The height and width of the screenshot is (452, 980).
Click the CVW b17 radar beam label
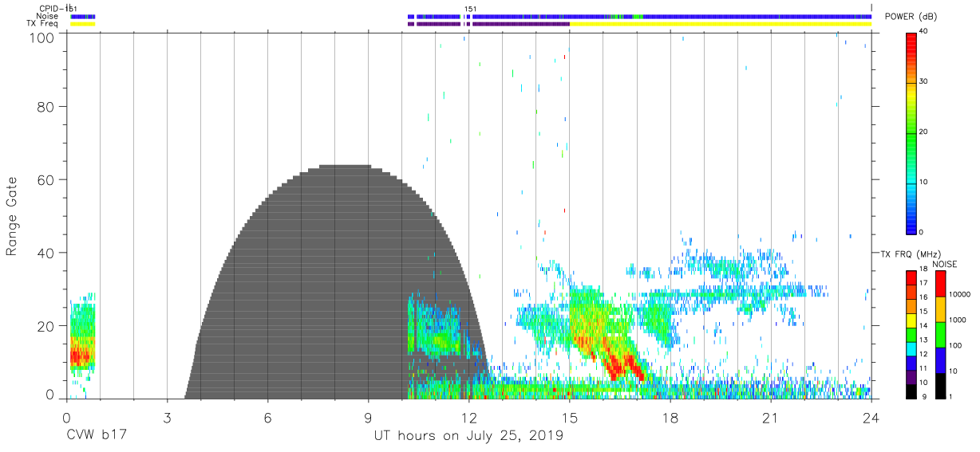tap(97, 436)
